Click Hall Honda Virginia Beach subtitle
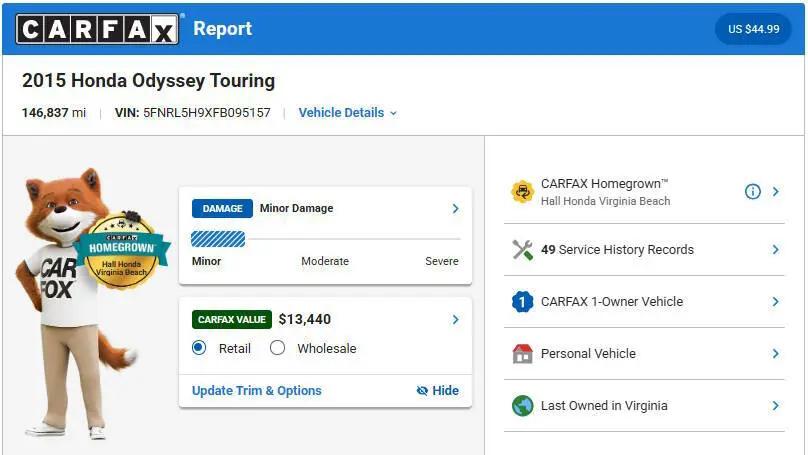 605,201
